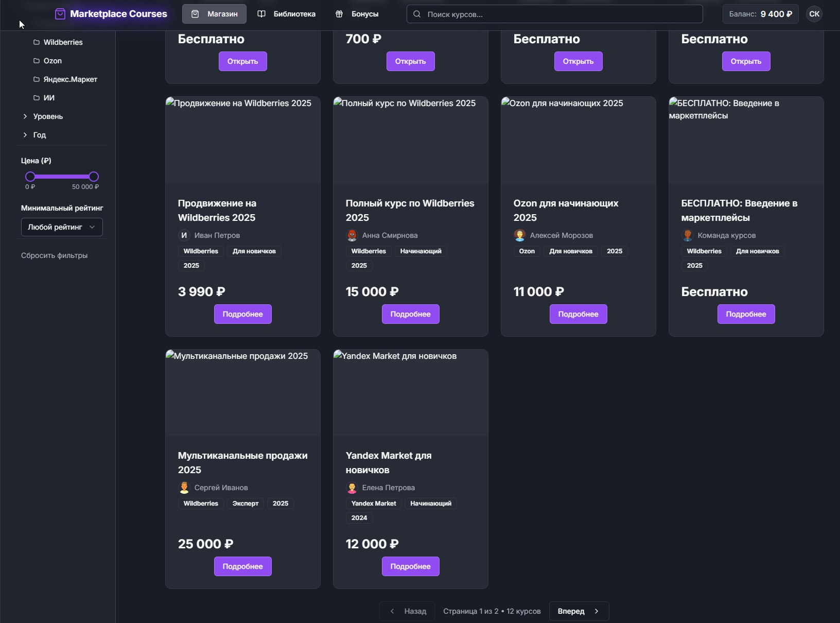Click the 2024 year tag chip

click(359, 518)
